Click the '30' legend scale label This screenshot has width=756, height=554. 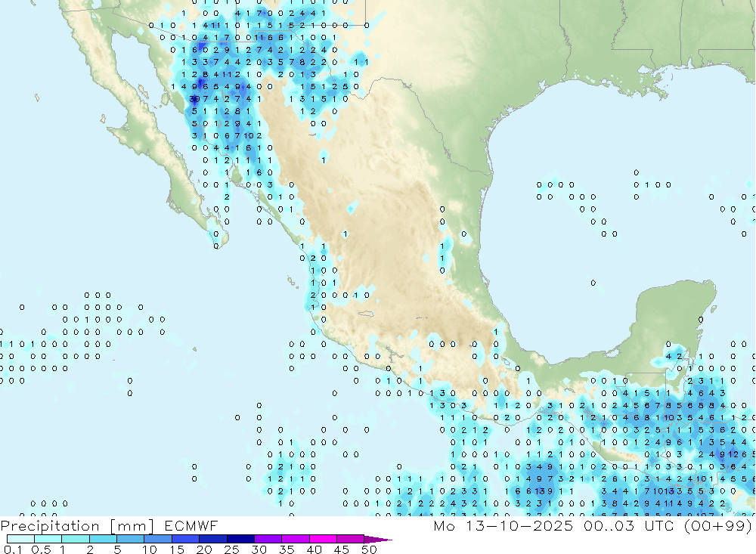pos(259,549)
